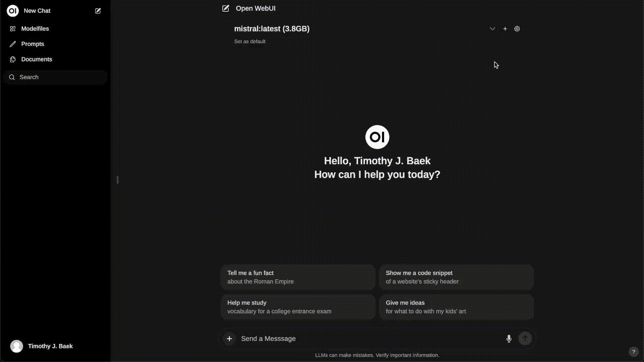
Task: Click the help question mark button
Action: (633, 351)
